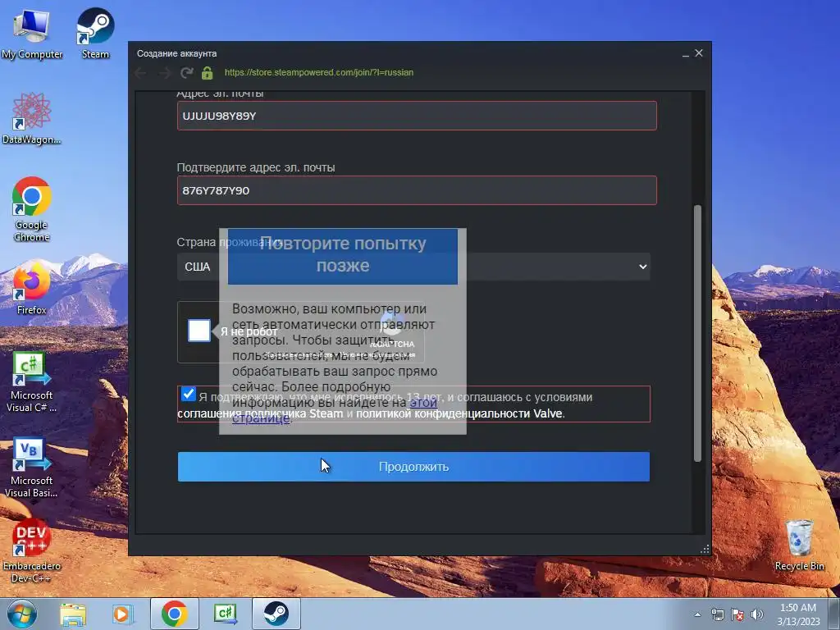840x630 pixels.
Task: Click the page vertical scrollbar thumb
Action: click(x=697, y=333)
